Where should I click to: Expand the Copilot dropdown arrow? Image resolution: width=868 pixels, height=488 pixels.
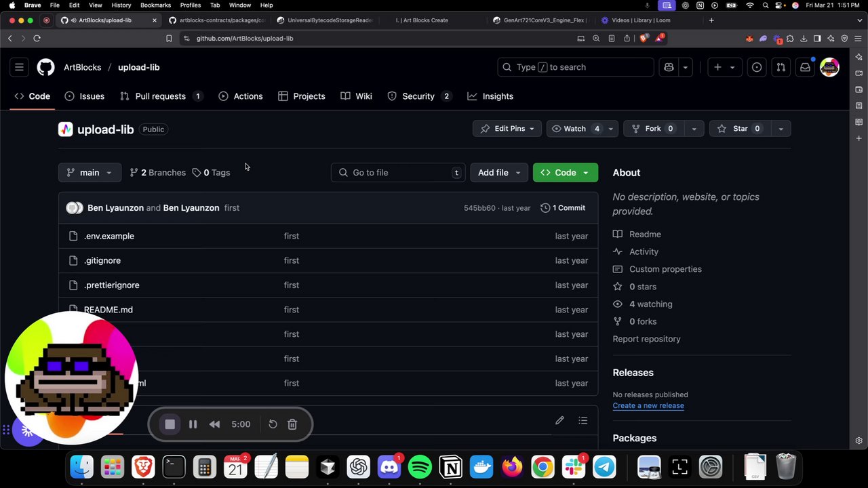686,67
